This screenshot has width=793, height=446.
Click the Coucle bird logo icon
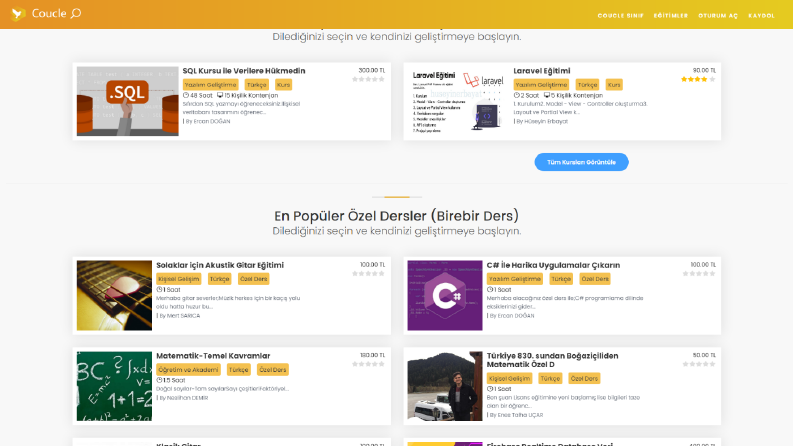pos(18,14)
